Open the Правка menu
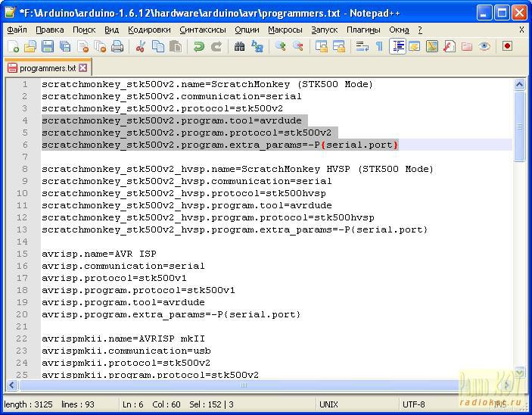 coord(50,30)
